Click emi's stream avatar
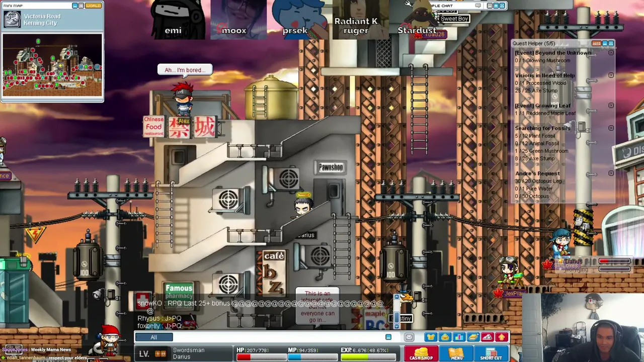 tap(178, 19)
